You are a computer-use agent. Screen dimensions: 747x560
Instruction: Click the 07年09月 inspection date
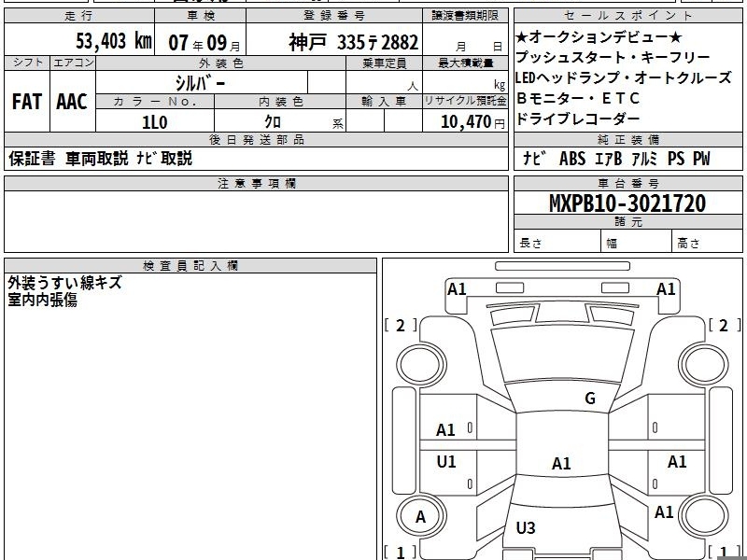(x=204, y=43)
